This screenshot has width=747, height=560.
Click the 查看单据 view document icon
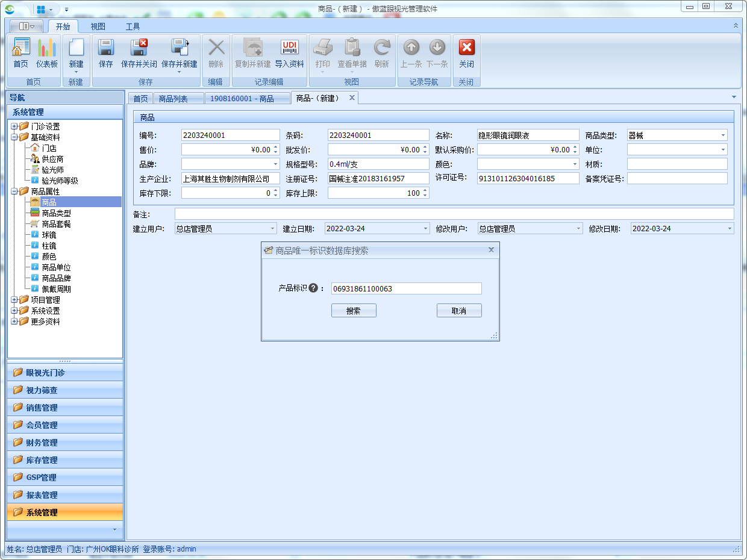(352, 48)
